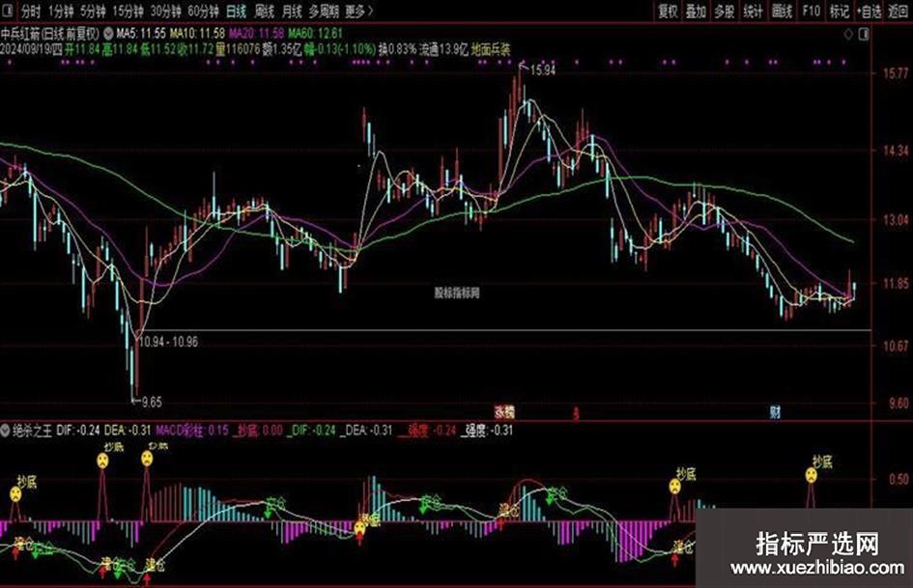Click the blue 财 marker on the timeline
913x588 pixels.
(775, 413)
